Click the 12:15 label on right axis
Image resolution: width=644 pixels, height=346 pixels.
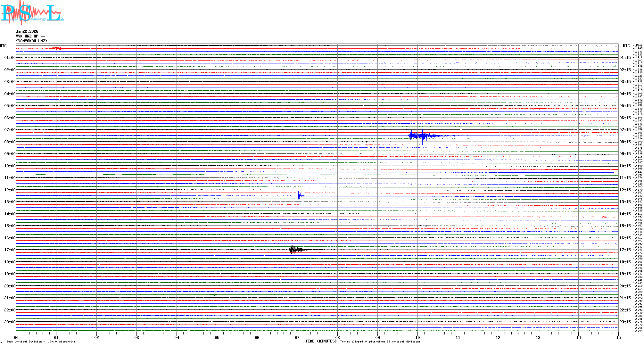(625, 190)
